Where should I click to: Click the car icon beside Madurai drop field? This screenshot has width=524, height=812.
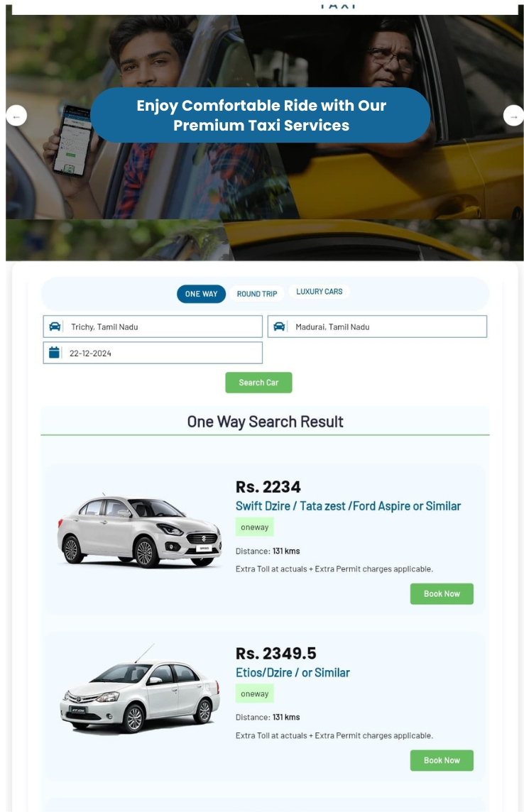coord(279,327)
